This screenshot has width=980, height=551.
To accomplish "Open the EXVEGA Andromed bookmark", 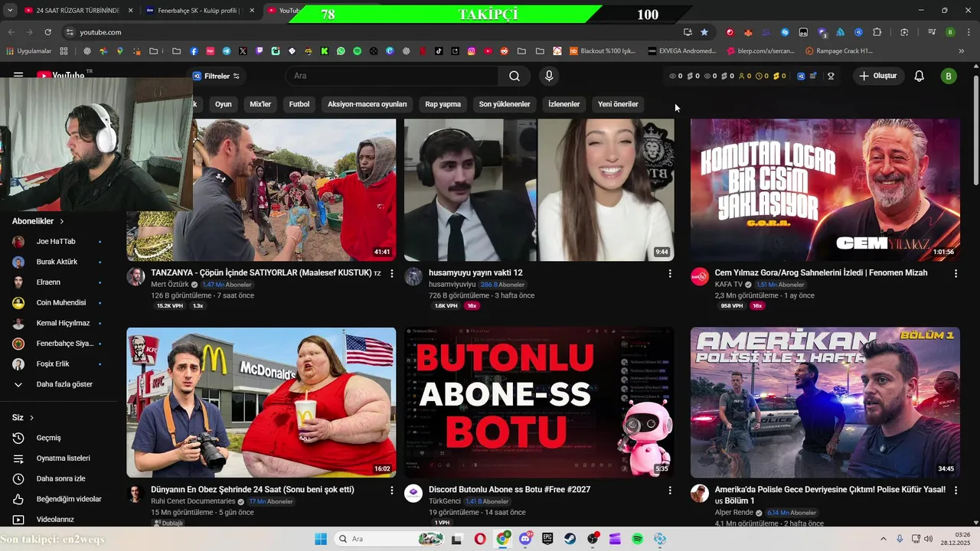I will pos(682,51).
